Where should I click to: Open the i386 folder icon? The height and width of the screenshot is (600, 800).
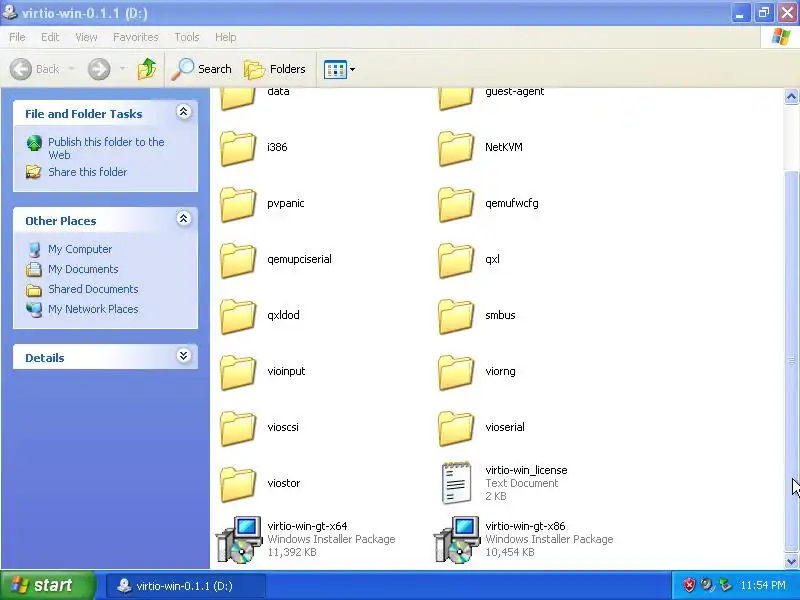coord(238,148)
